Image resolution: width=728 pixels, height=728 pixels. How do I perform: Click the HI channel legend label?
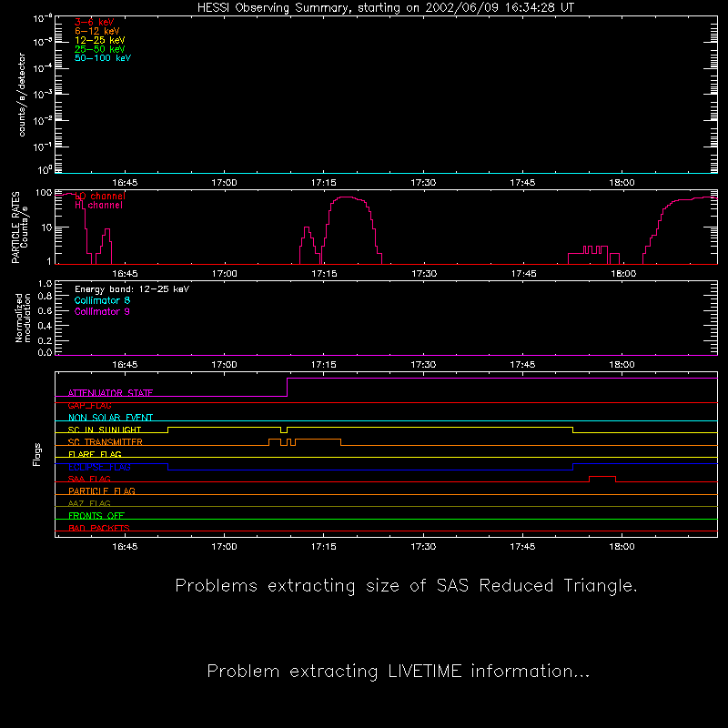point(98,206)
